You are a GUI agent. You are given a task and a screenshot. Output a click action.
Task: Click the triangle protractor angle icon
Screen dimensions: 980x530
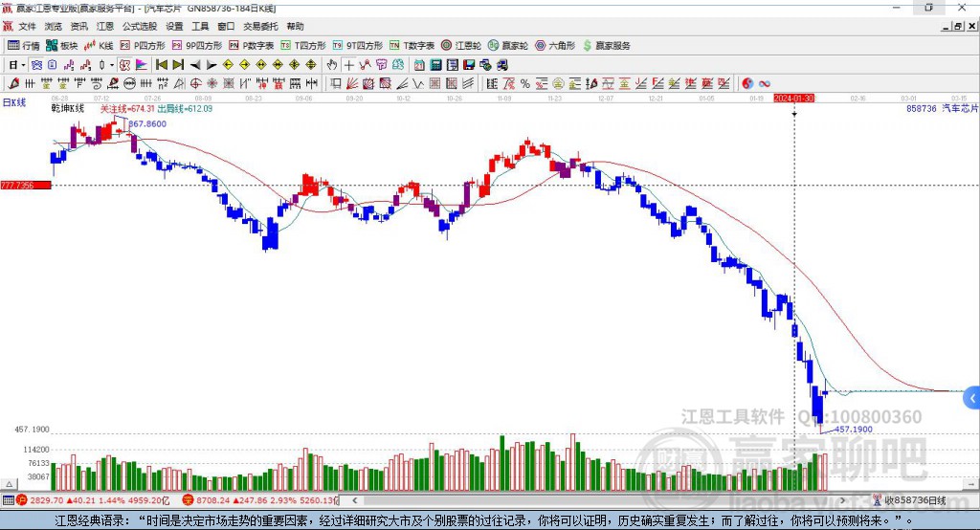pyautogui.click(x=179, y=83)
